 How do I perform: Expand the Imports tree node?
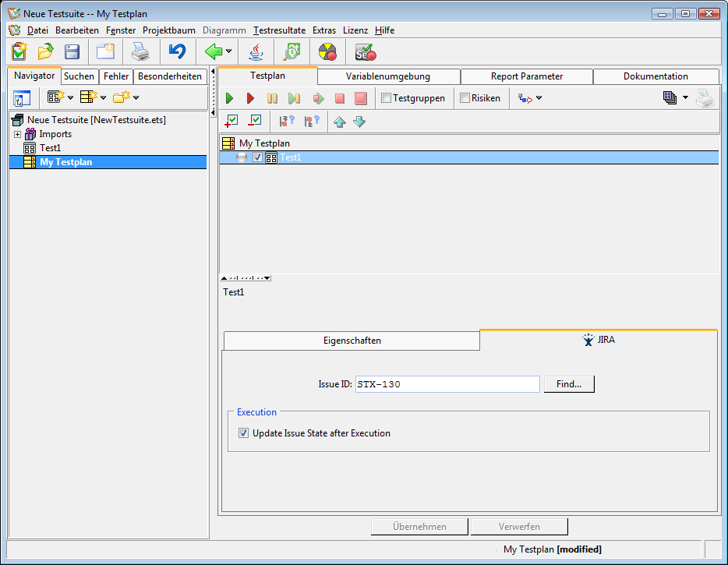click(x=18, y=134)
